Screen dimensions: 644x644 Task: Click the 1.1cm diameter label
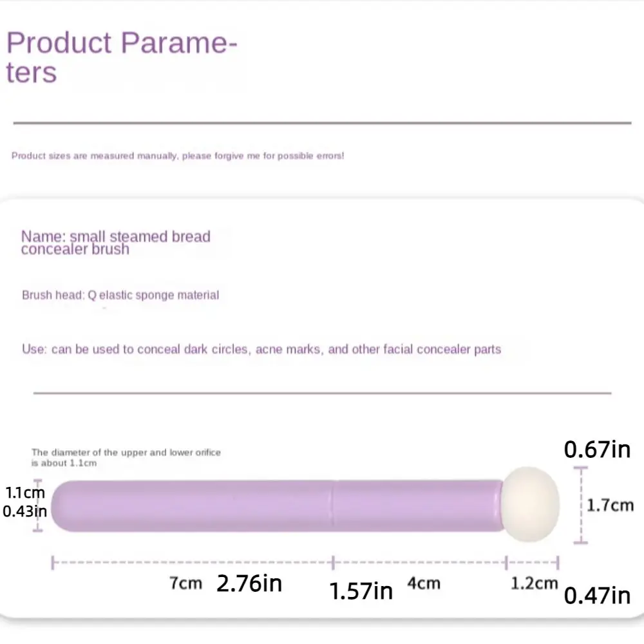coord(24,492)
